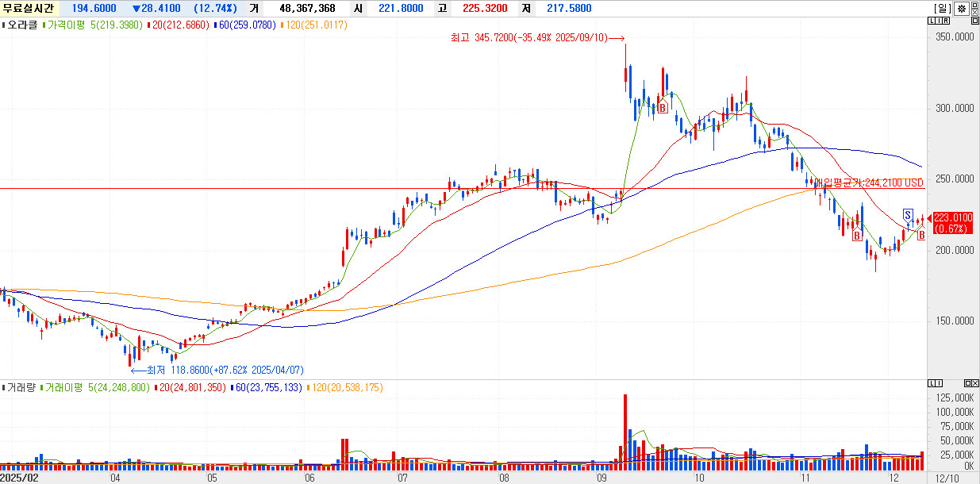Click the S sell marker in December

[907, 215]
